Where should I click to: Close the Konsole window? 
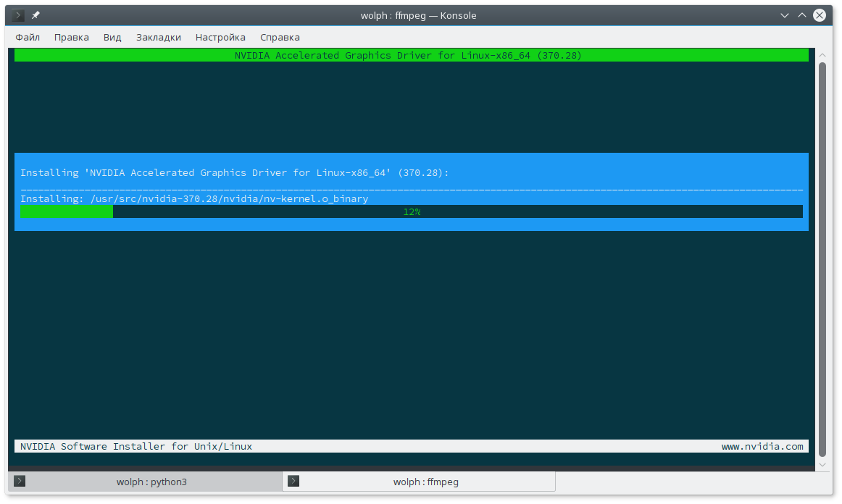(x=820, y=15)
